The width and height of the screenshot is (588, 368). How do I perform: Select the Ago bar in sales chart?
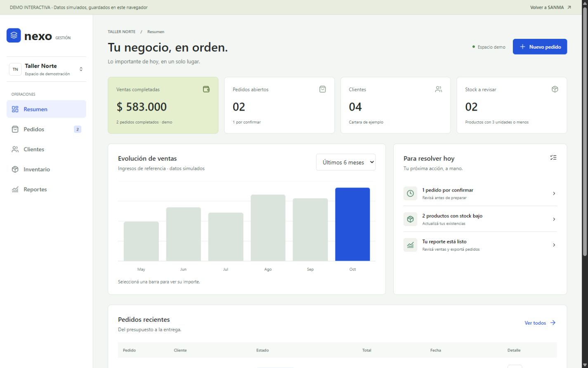click(x=268, y=228)
